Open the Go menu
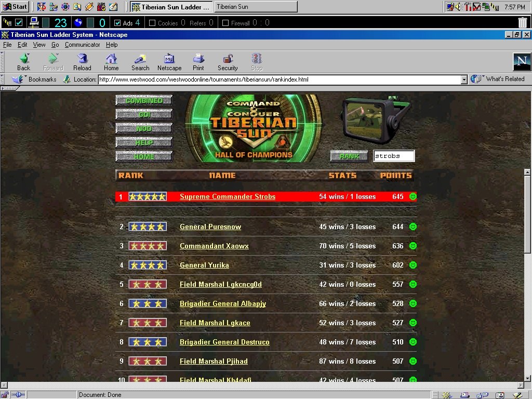The height and width of the screenshot is (399, 532). click(55, 45)
